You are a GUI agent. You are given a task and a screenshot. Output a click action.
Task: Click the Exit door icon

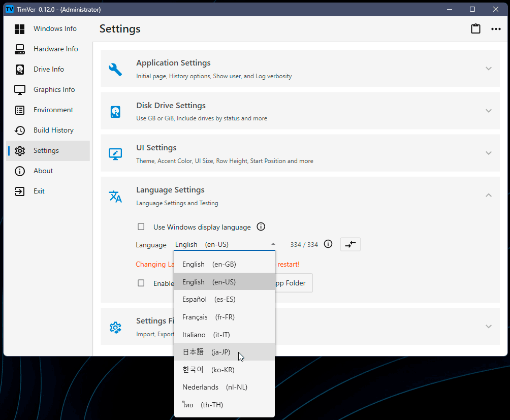tap(19, 191)
